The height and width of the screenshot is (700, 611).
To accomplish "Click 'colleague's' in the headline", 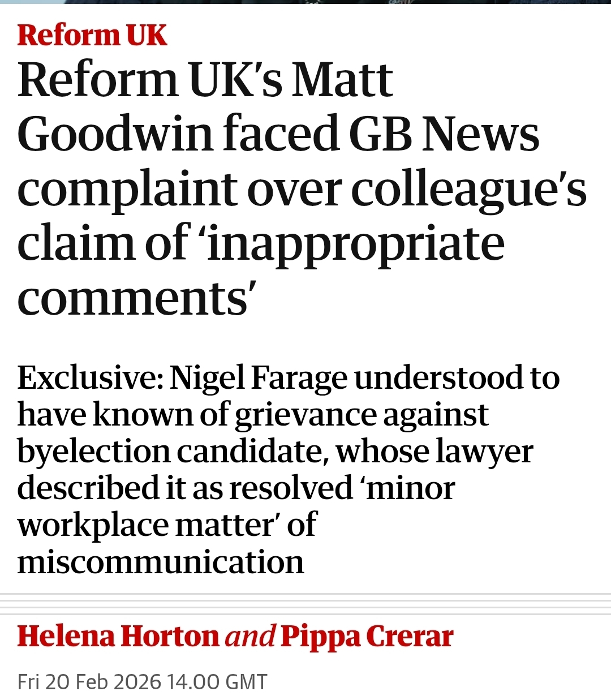I will (x=468, y=190).
